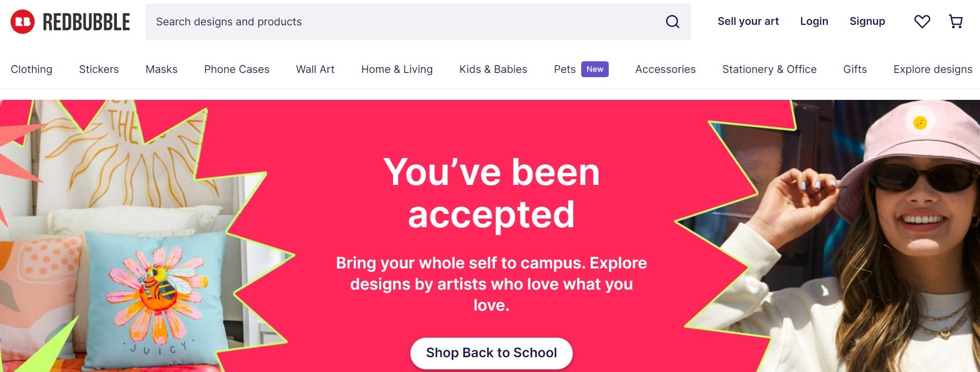Open the Login link
This screenshot has height=372, width=980.
pyautogui.click(x=814, y=22)
